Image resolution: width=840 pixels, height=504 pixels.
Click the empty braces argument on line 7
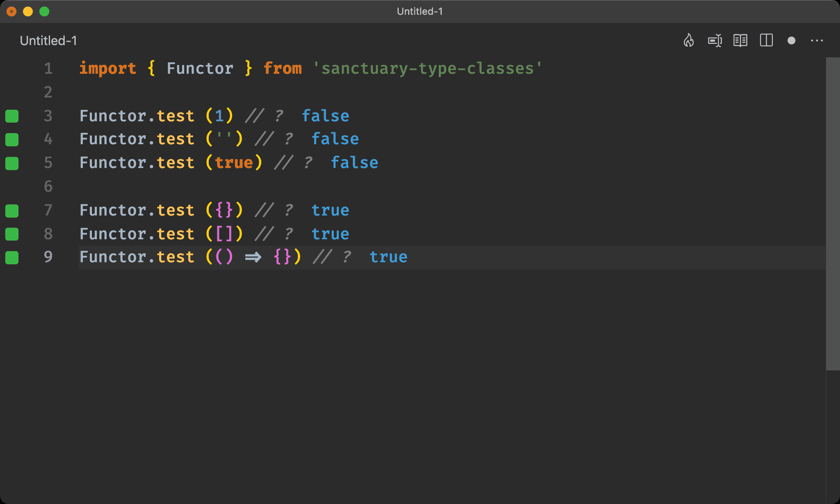(224, 210)
